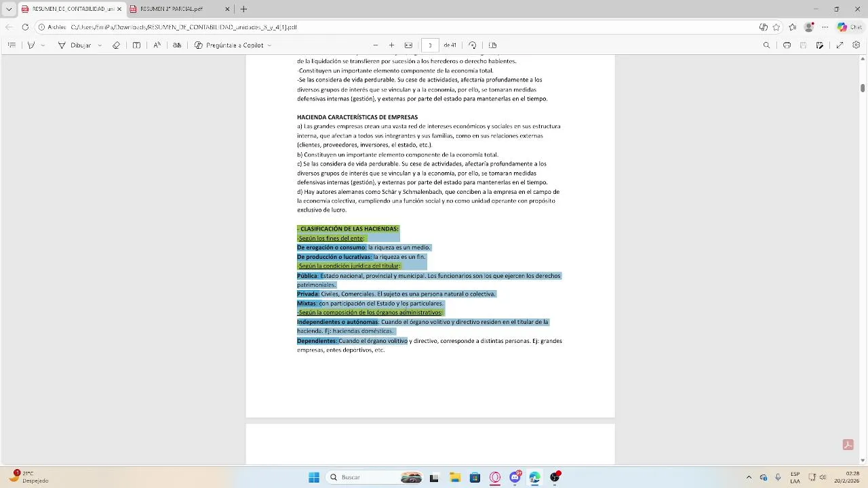Viewport: 868px width, 488px height.
Task: Click the page number input field
Action: click(430, 45)
